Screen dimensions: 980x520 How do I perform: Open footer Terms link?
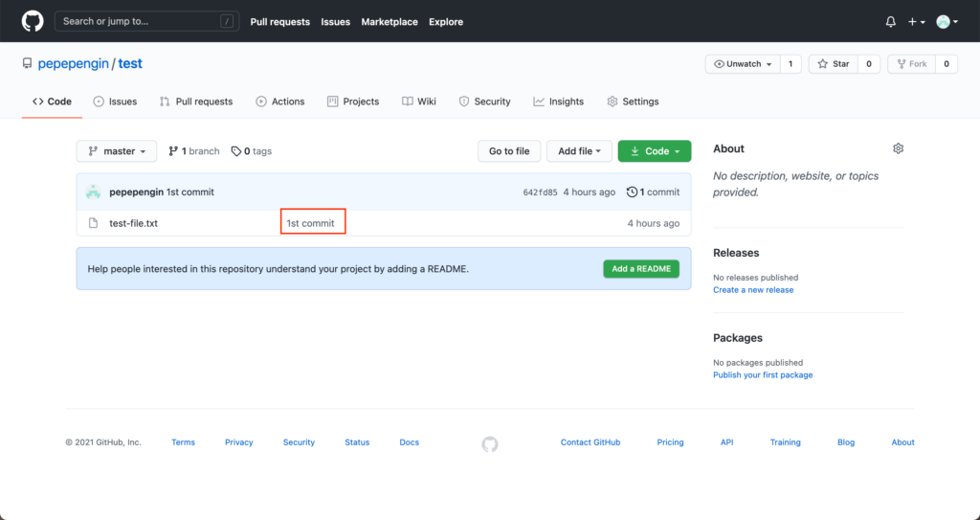pyautogui.click(x=183, y=442)
